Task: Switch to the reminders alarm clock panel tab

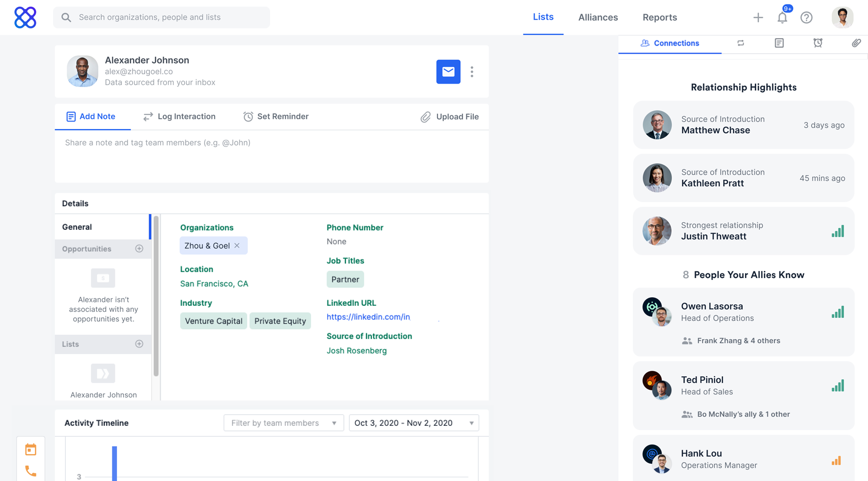Action: [817, 43]
